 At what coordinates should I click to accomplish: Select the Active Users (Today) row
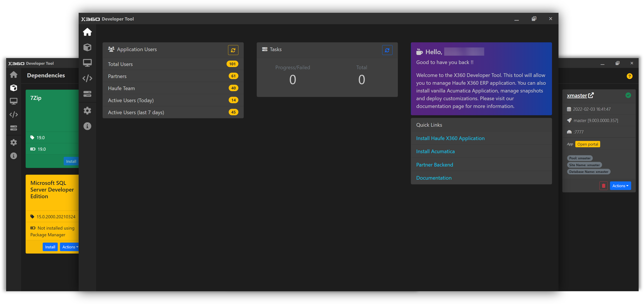(x=173, y=100)
